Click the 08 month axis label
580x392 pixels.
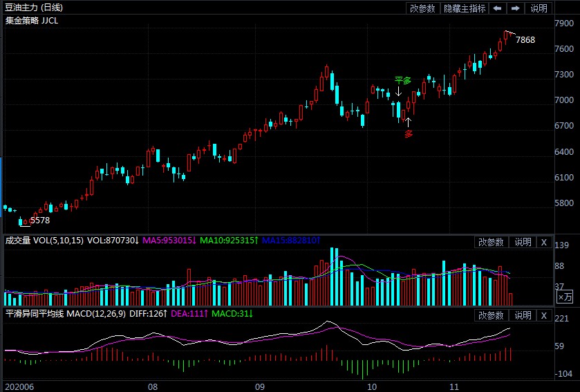tap(152, 387)
